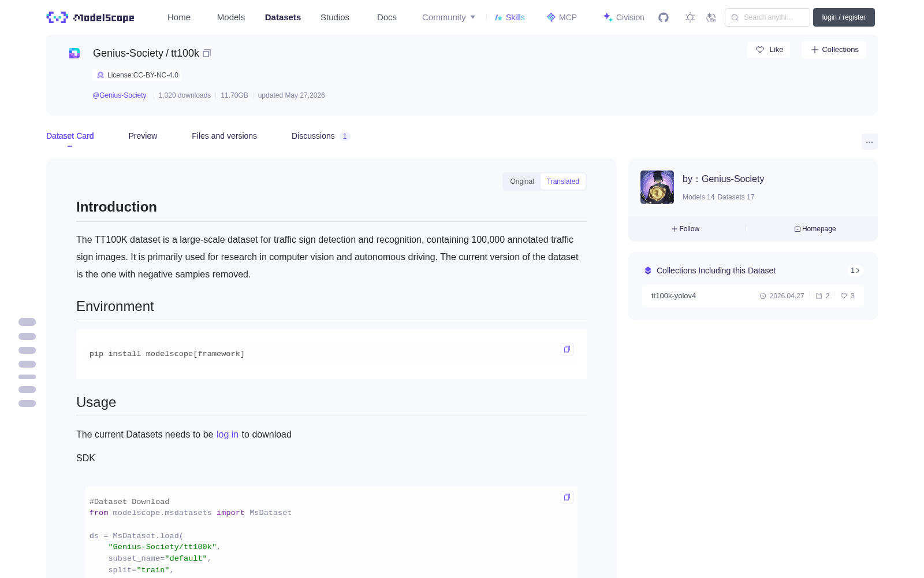
Task: Click the Collections Including this Dataset icon
Action: [648, 271]
